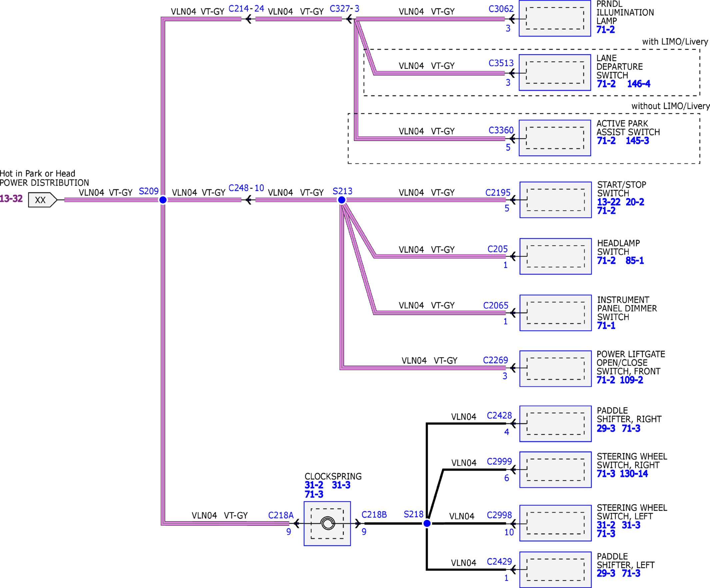
Task: Open page link 109-2 under Power Liftgate Switch
Action: (x=631, y=380)
